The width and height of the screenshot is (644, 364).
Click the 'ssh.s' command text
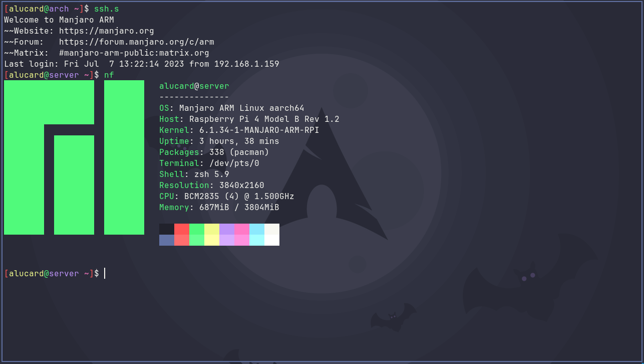(x=107, y=9)
